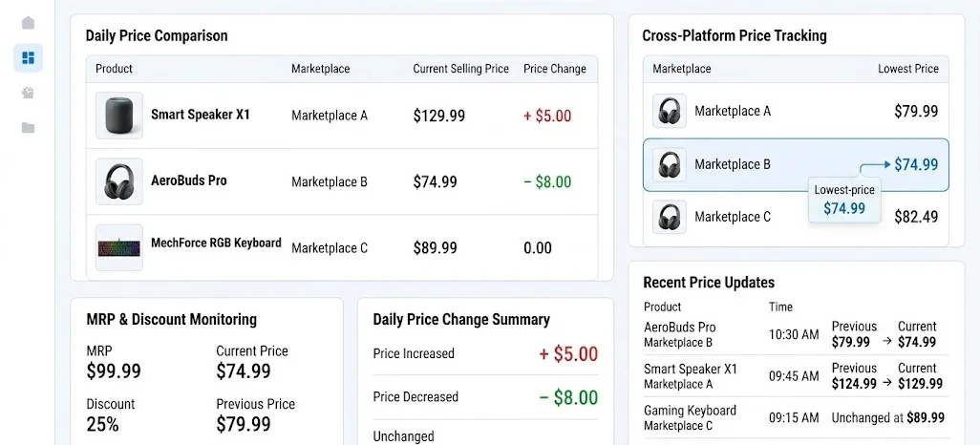Click the Current Selling Price column header
980x445 pixels.
click(461, 69)
